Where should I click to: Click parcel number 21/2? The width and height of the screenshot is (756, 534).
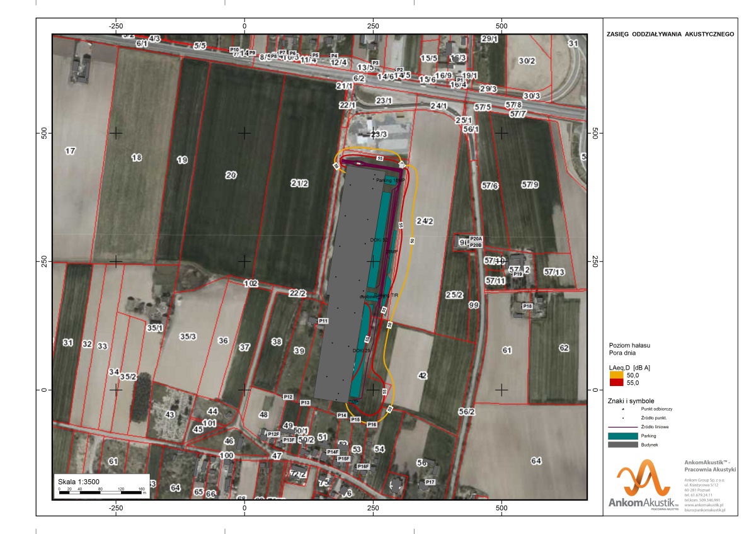point(299,183)
